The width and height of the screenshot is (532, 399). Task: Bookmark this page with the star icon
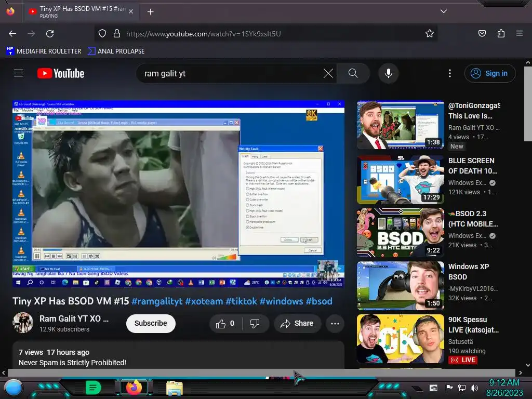tap(430, 34)
